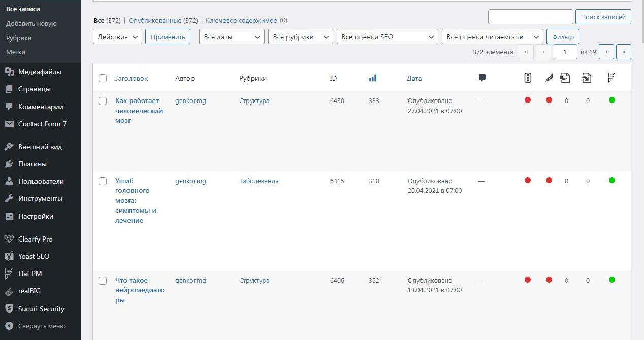
Task: Sort by SEO score traffic-light icon
Action: (528, 78)
